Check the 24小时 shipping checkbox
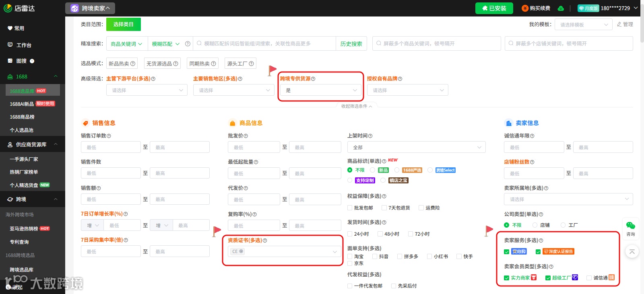 point(350,234)
